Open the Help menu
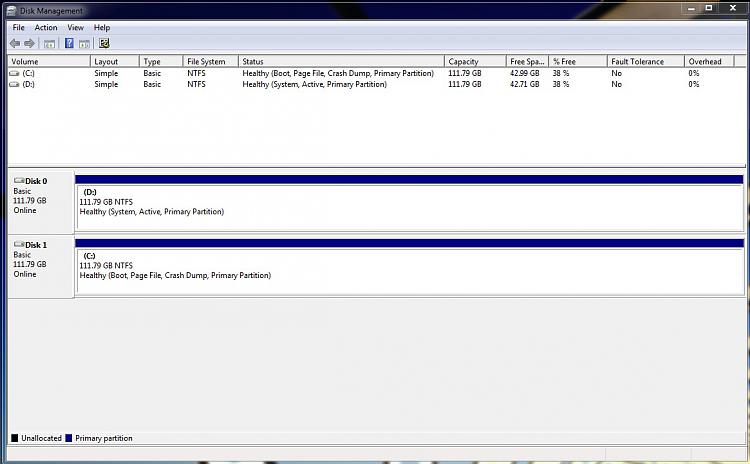The image size is (750, 464). [x=102, y=27]
